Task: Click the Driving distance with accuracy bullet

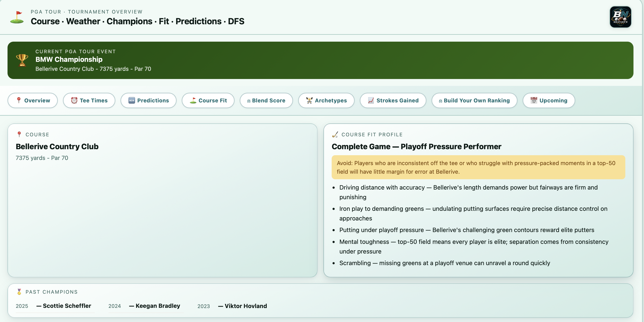Action: [468, 192]
